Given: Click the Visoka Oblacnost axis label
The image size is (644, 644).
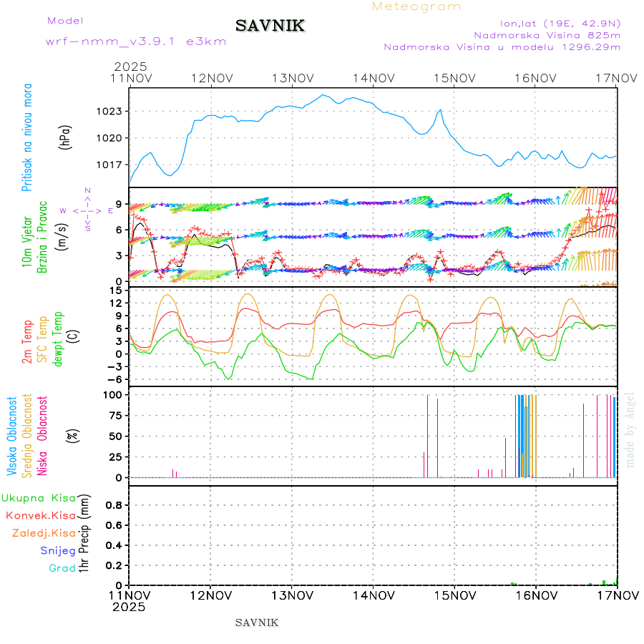Looking at the screenshot, I should (x=12, y=435).
